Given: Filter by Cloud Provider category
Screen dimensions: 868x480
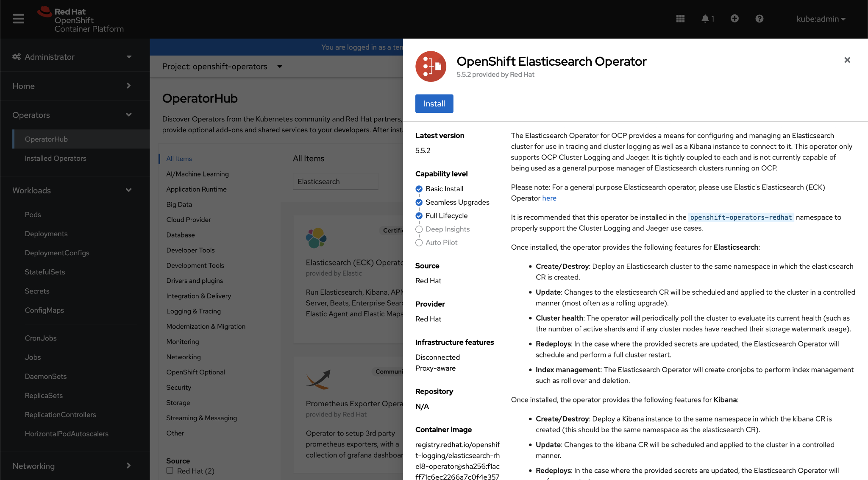Looking at the screenshot, I should (x=189, y=220).
